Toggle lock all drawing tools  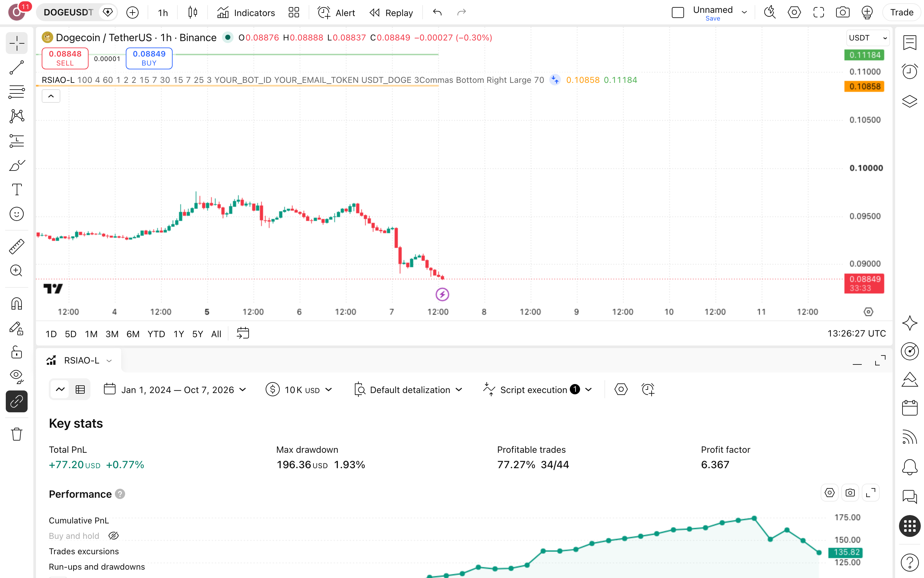[16, 353]
